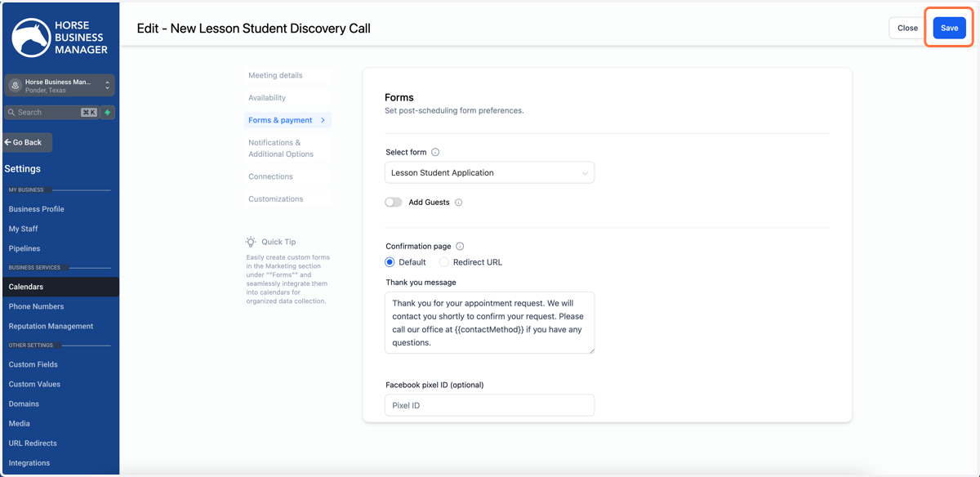
Task: Click the Quick Tip lightbulb icon
Action: click(252, 242)
